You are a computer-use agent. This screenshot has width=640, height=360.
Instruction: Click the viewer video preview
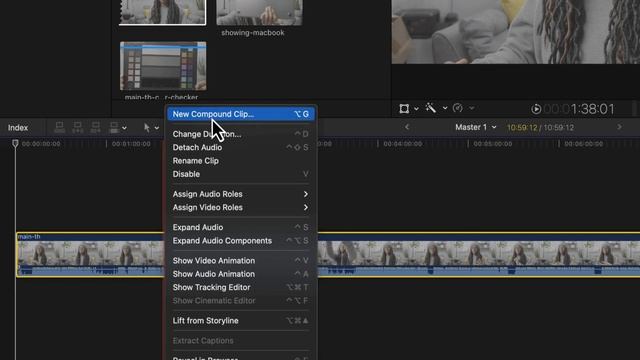pos(516,32)
